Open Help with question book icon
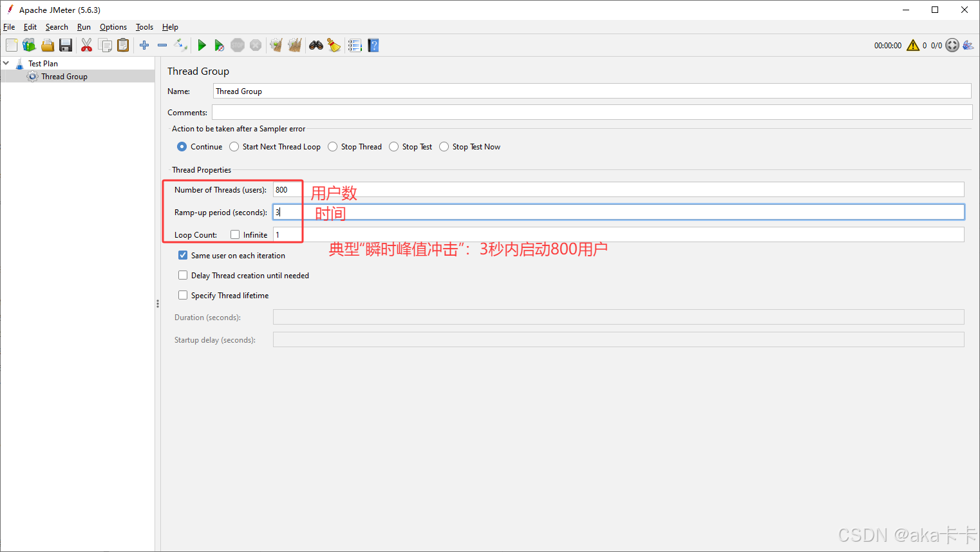 [x=373, y=45]
